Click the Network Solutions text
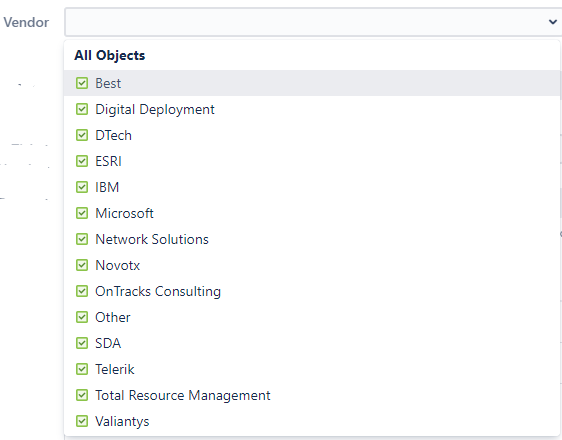This screenshot has height=440, width=562. coord(152,239)
